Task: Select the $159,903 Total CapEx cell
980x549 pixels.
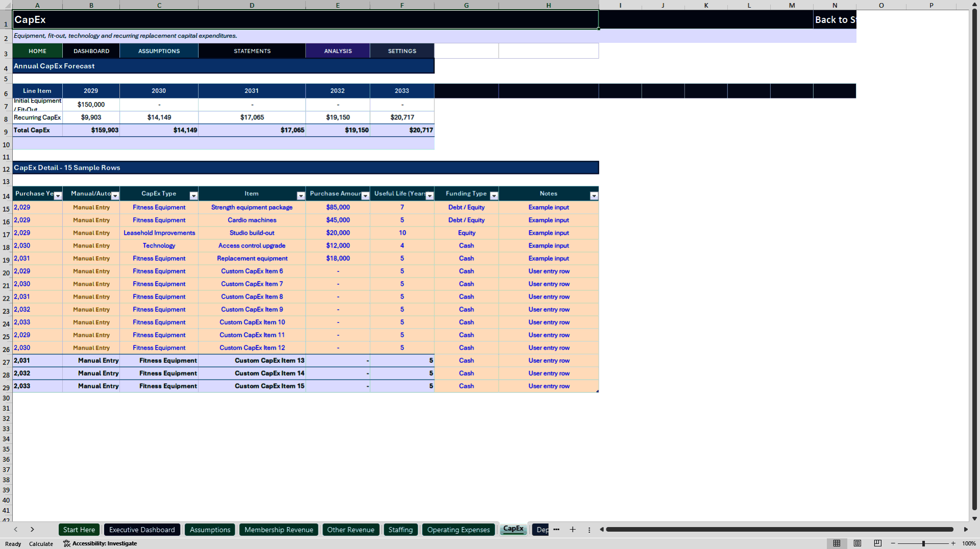Action: pyautogui.click(x=91, y=130)
